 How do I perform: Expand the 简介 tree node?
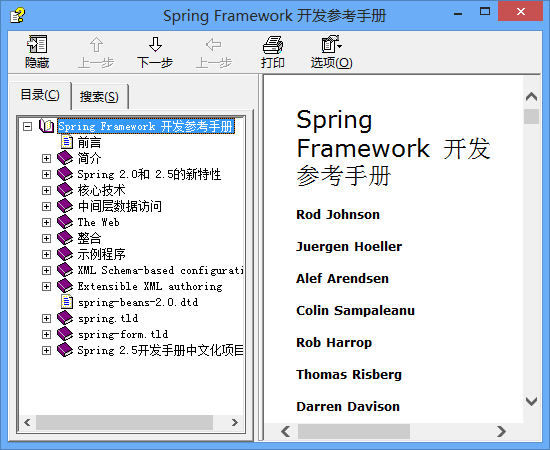click(46, 158)
